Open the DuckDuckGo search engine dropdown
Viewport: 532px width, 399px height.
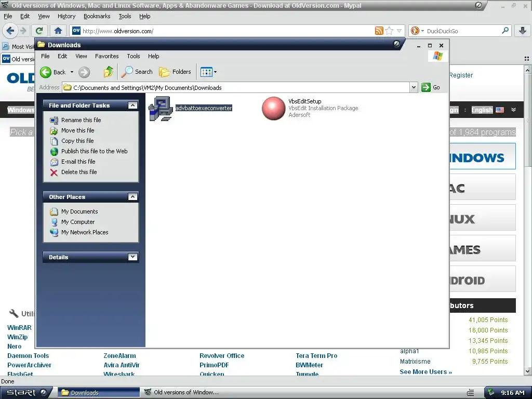[423, 31]
